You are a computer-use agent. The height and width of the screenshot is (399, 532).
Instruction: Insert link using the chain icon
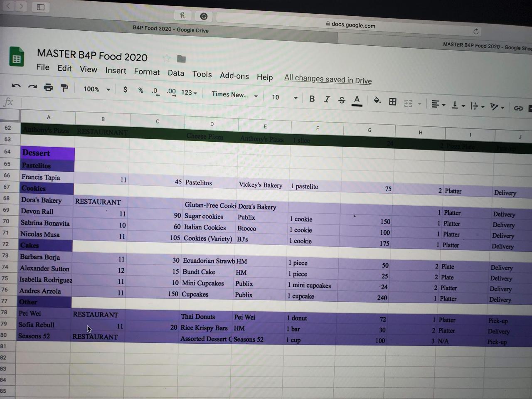pyautogui.click(x=518, y=108)
